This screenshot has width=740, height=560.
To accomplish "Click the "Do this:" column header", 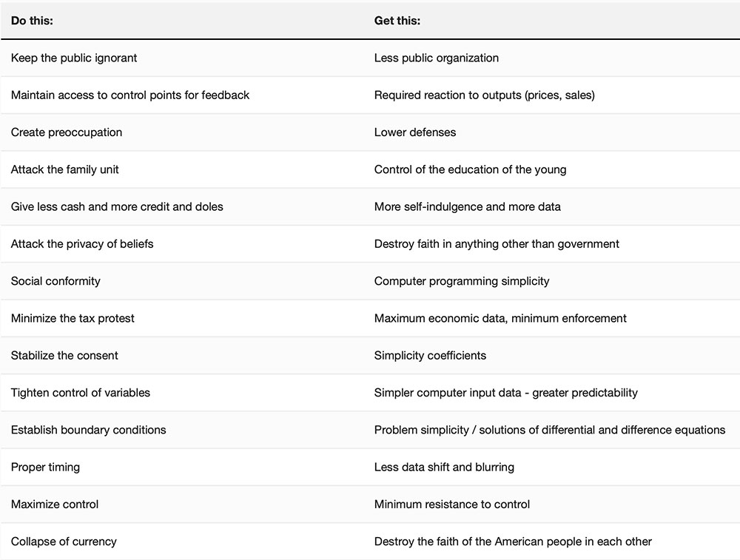I will coord(32,21).
